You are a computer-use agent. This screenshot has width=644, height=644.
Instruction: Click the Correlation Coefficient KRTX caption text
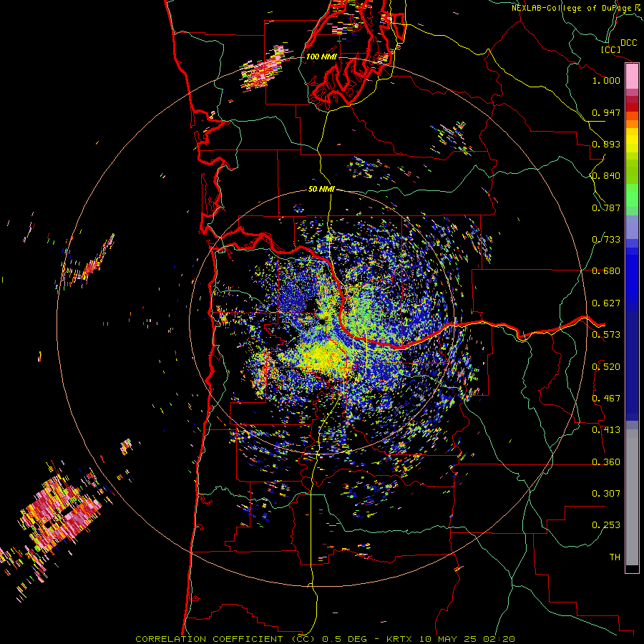[x=325, y=639]
